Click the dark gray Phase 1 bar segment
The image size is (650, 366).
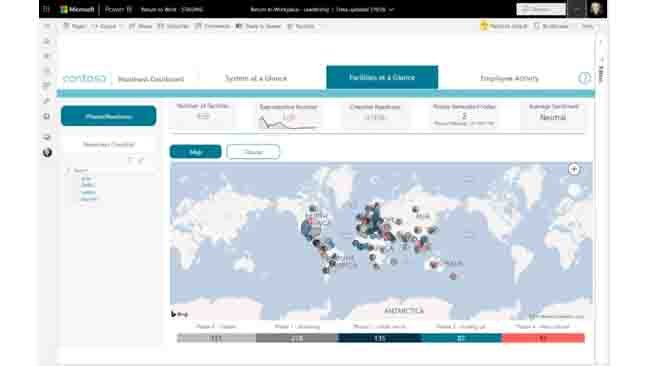click(297, 338)
